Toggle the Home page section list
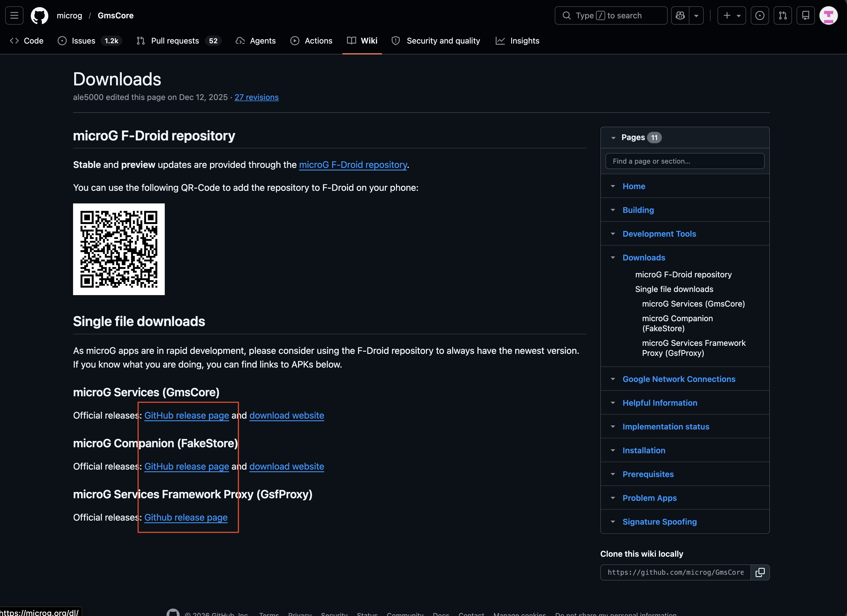847x616 pixels. [x=613, y=186]
